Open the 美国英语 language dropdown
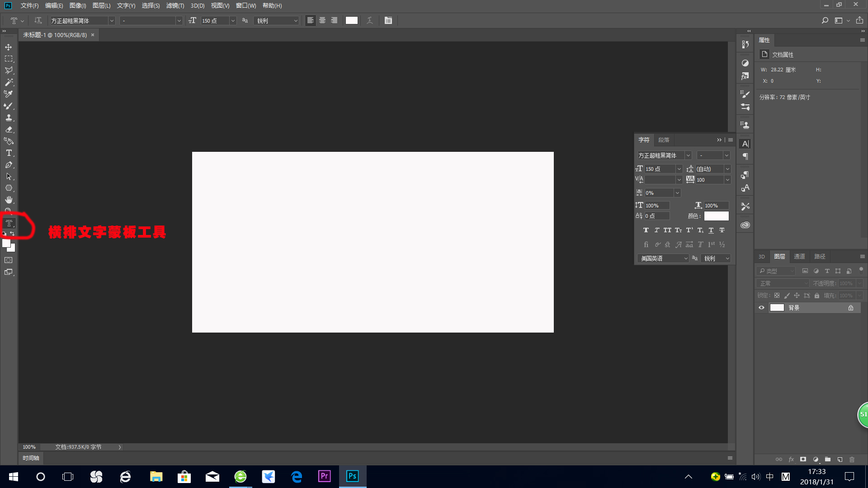The image size is (868, 488). [x=663, y=258]
